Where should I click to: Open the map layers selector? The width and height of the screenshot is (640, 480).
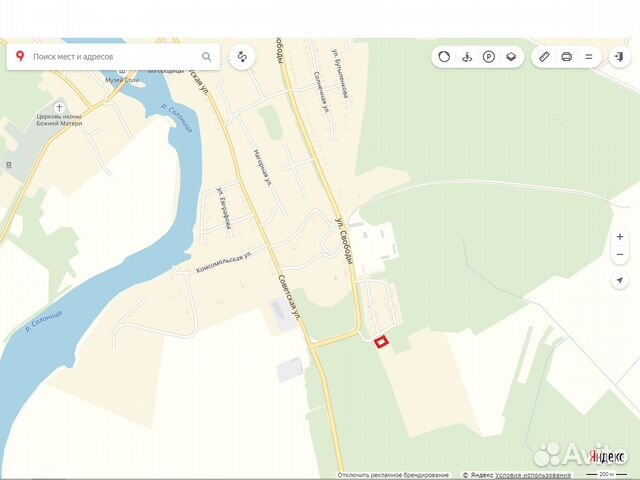coord(511,57)
